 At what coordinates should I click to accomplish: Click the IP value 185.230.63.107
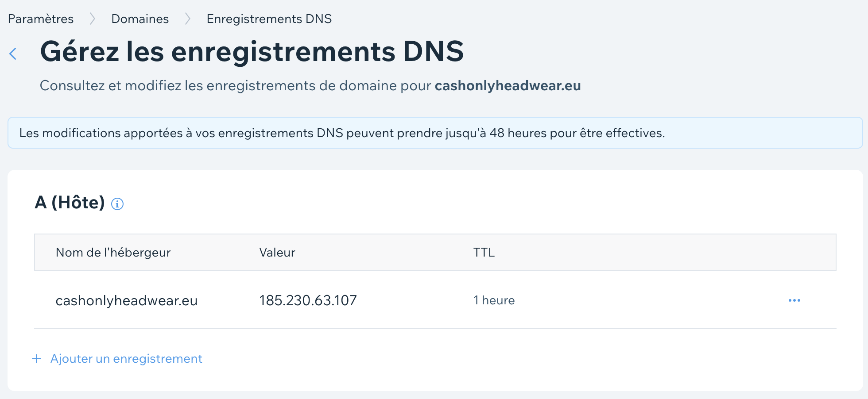(308, 301)
